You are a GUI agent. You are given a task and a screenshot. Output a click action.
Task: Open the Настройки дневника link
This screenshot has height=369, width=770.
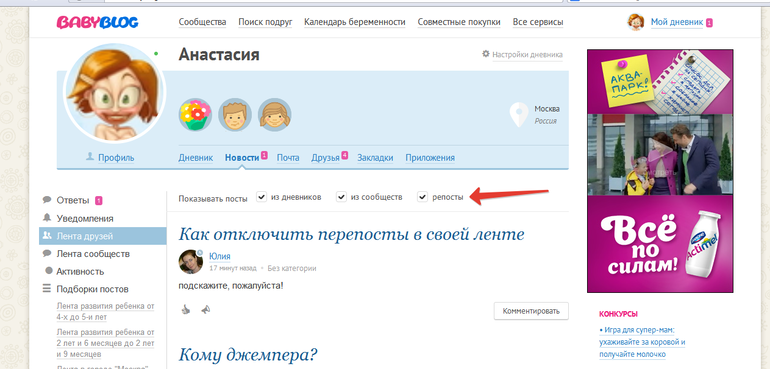click(x=527, y=55)
